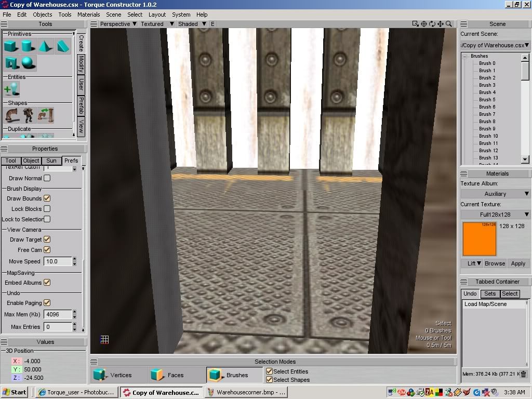
Task: Switch to the Sun properties tab
Action: [51, 161]
